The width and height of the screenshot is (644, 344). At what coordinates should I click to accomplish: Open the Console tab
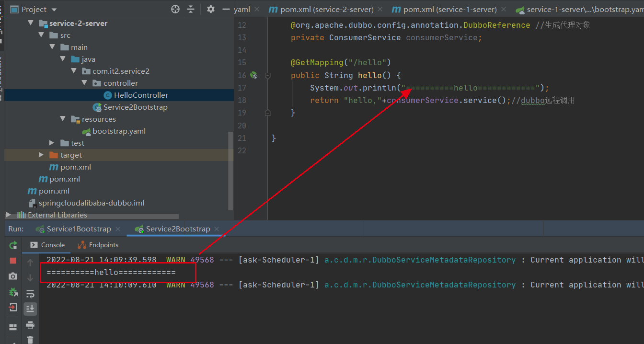[x=47, y=245]
